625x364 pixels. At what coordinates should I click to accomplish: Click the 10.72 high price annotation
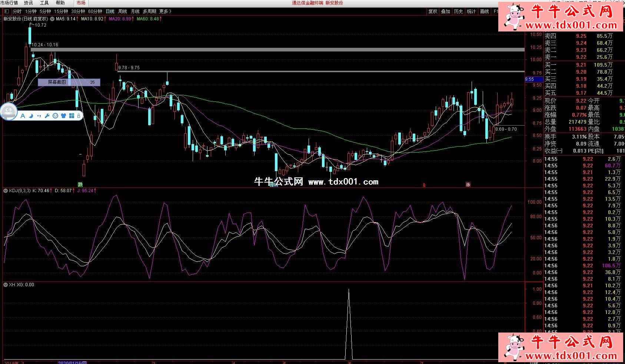click(x=40, y=25)
